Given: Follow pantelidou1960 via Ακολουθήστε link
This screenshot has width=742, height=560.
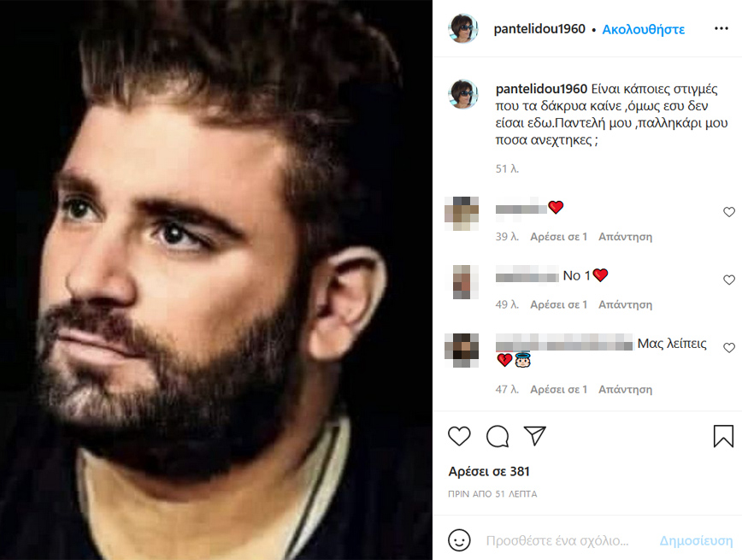Looking at the screenshot, I should click(x=643, y=29).
